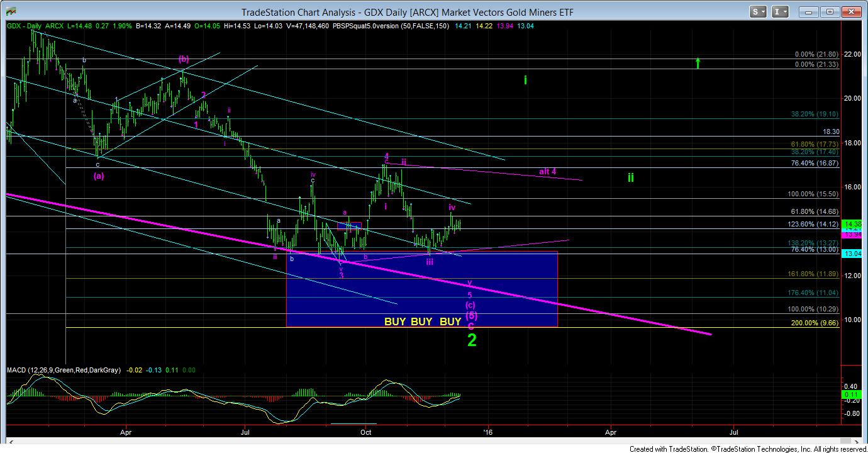Select the 'BUY BUY BUY' text label
Screen dimensions: 868x453
pos(423,321)
